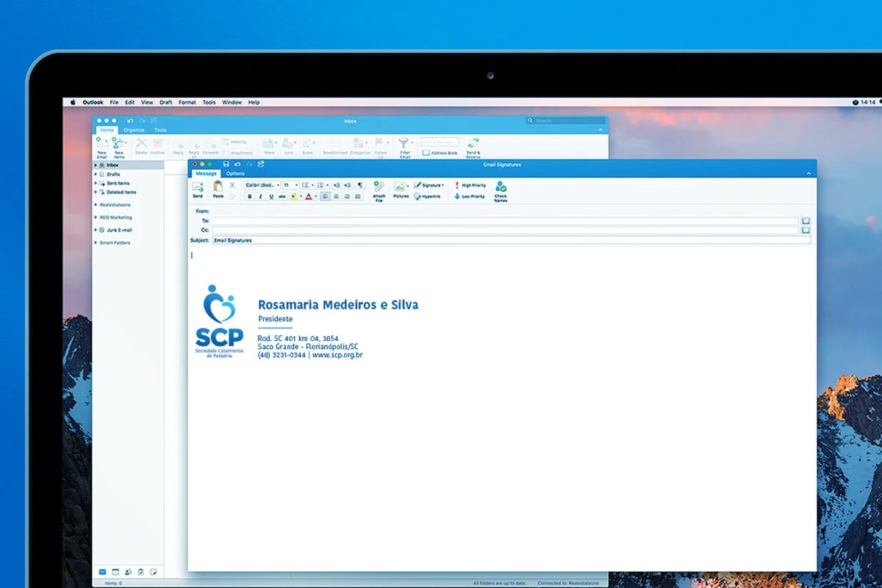Expand the Inbox folder triangle
This screenshot has width=882, height=588.
click(96, 165)
